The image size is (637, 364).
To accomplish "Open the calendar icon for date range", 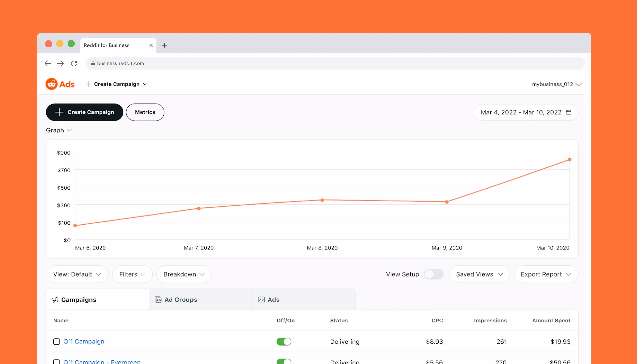I will [569, 112].
